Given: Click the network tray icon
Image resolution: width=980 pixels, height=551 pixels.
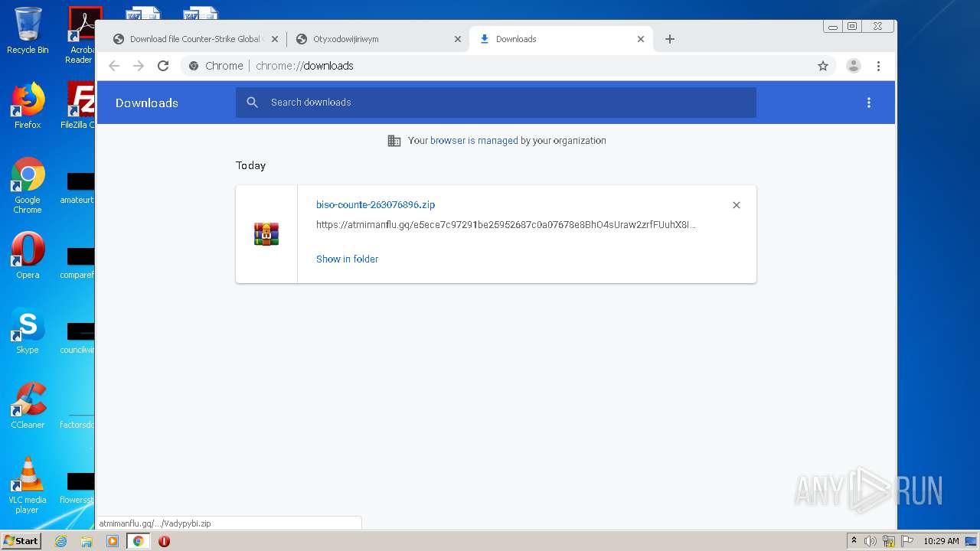Looking at the screenshot, I should 889,541.
